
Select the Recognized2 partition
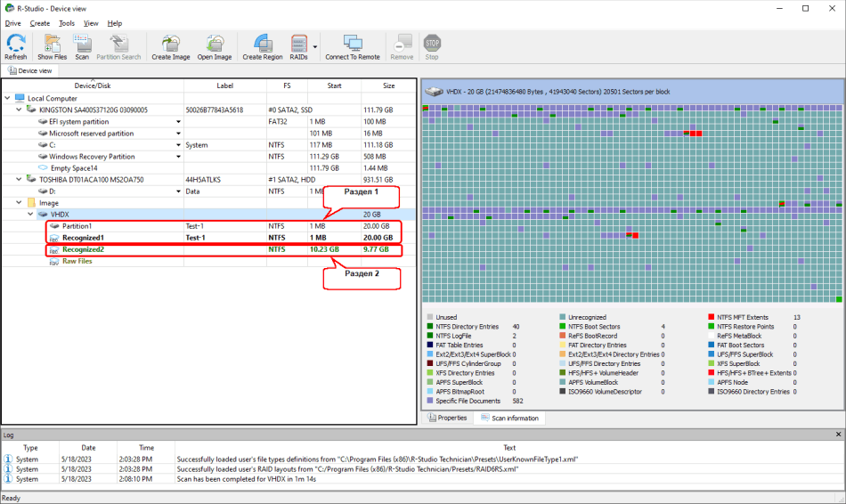click(209, 249)
